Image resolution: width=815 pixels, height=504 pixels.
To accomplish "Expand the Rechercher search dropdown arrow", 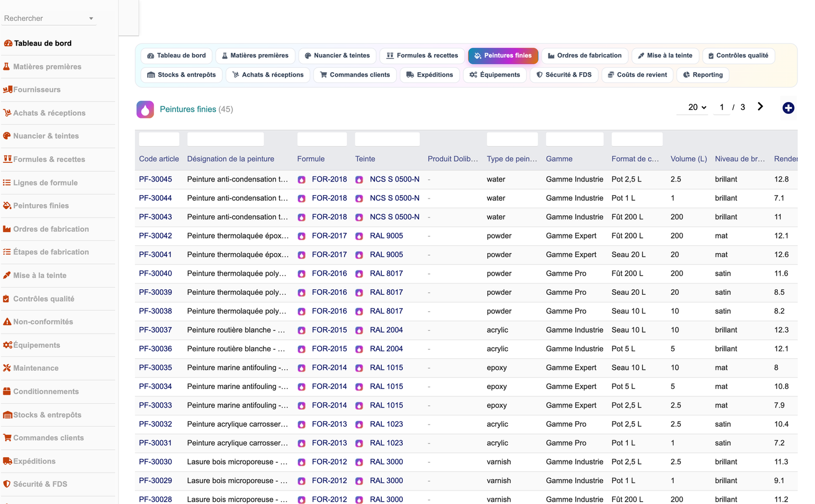I will (x=91, y=19).
